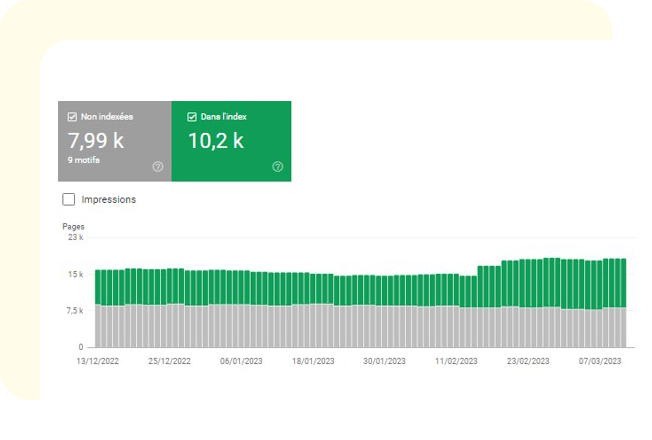Click the Impressions label text

109,199
